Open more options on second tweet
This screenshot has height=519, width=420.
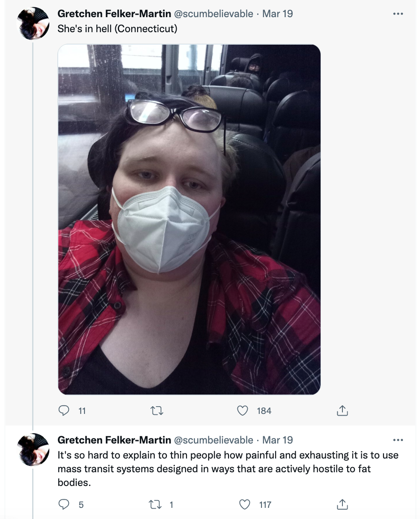(x=398, y=440)
